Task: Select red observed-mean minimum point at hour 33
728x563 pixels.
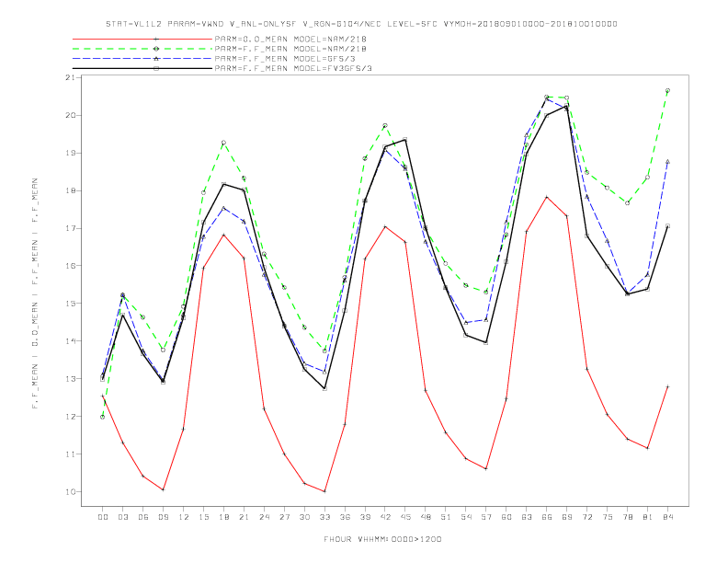Action: (x=324, y=491)
